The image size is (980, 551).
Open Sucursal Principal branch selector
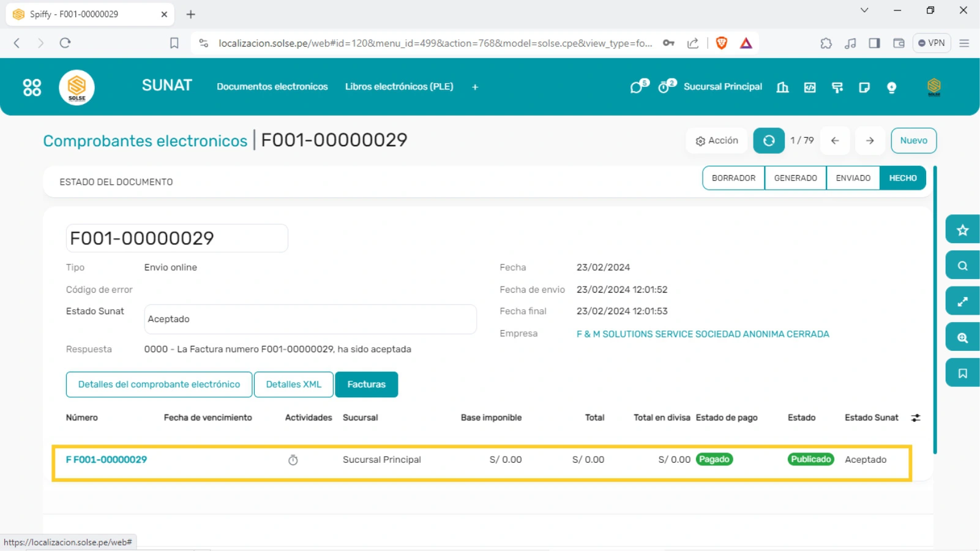722,87
